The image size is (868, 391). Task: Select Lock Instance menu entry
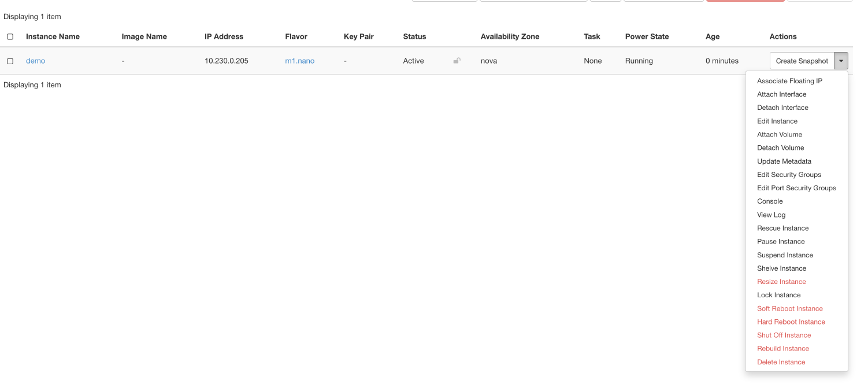[778, 295]
